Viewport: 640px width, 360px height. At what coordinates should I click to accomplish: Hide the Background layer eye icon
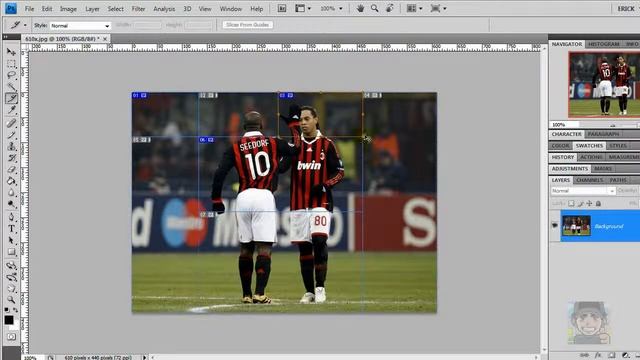pyautogui.click(x=554, y=225)
